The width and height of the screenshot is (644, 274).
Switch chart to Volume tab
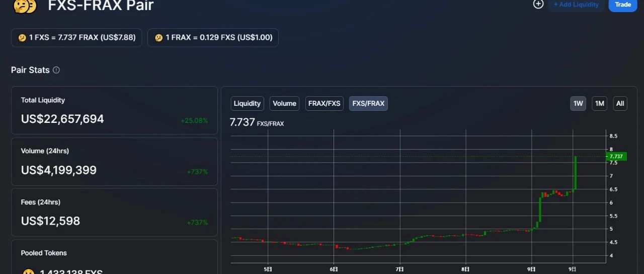click(284, 104)
